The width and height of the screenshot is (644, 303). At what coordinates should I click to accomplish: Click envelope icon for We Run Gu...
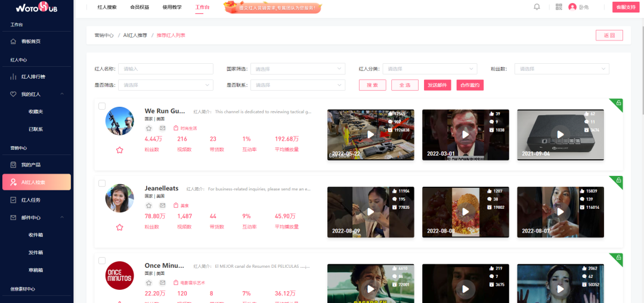(162, 128)
